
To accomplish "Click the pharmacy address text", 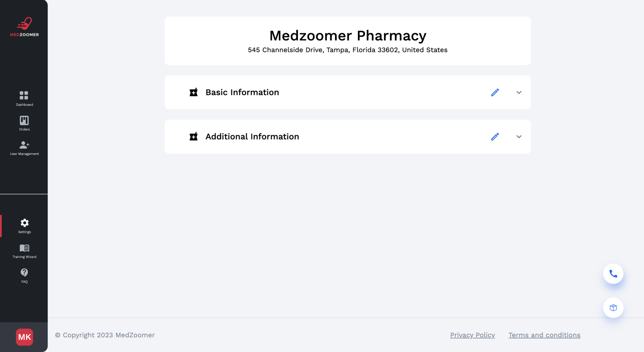I will [x=348, y=50].
